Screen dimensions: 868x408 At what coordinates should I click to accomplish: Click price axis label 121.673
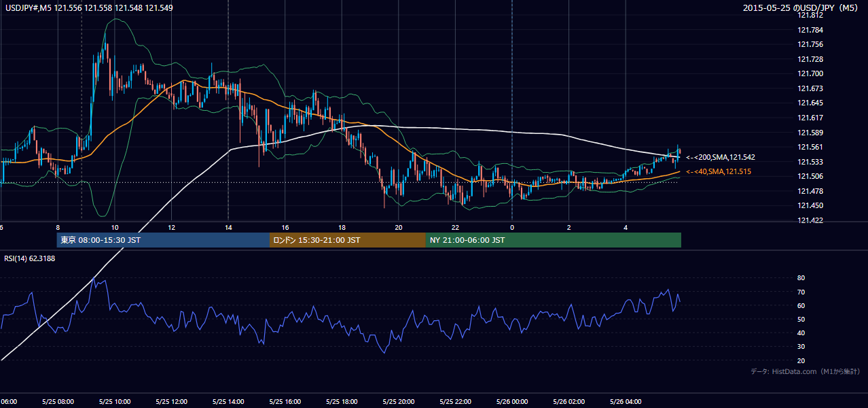coord(810,88)
